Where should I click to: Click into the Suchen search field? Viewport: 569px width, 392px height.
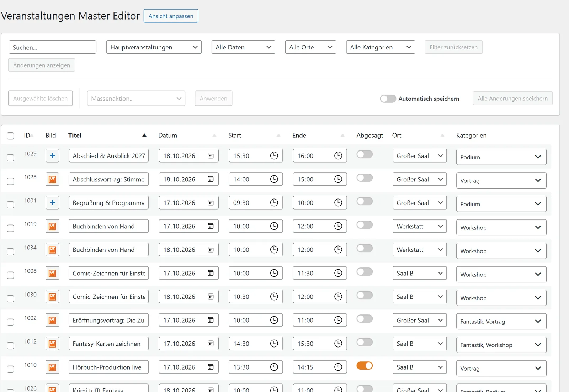click(52, 47)
